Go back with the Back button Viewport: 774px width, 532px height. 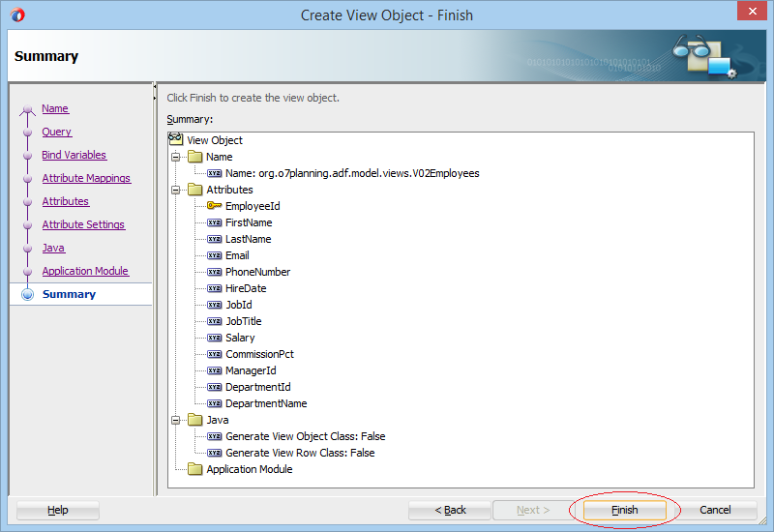point(450,510)
